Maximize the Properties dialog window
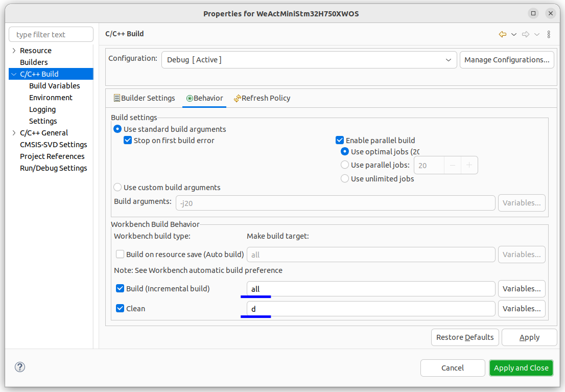Screen dimensions: 565x392 pyautogui.click(x=533, y=13)
